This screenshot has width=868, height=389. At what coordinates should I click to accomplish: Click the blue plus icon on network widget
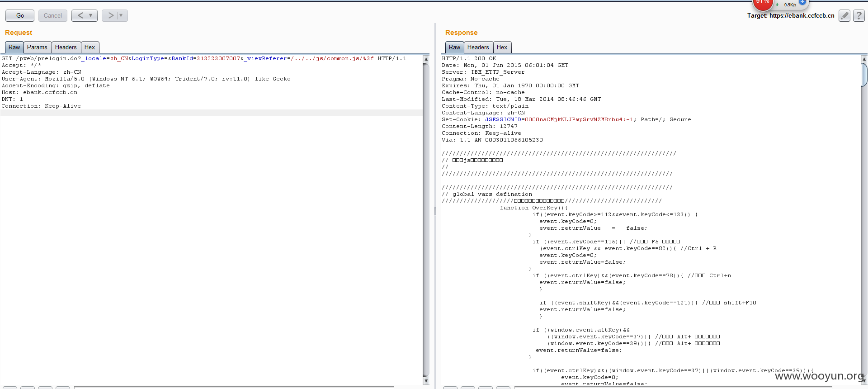(x=802, y=2)
